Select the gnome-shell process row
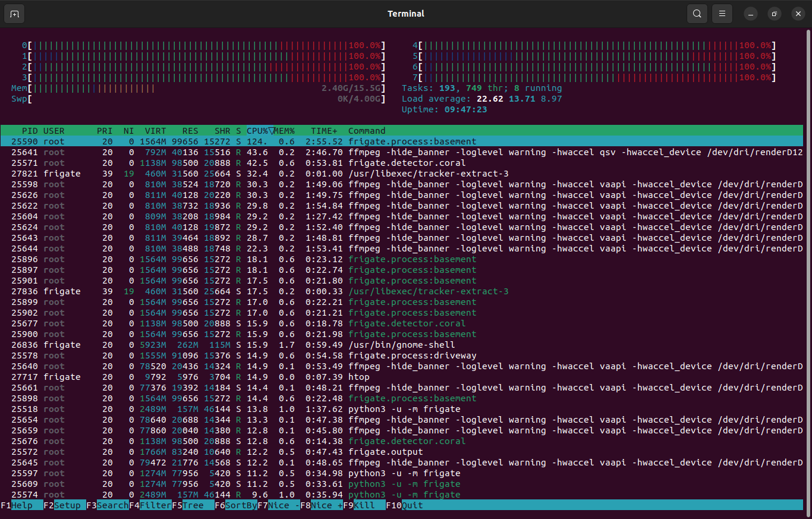The image size is (812, 519). click(x=238, y=345)
